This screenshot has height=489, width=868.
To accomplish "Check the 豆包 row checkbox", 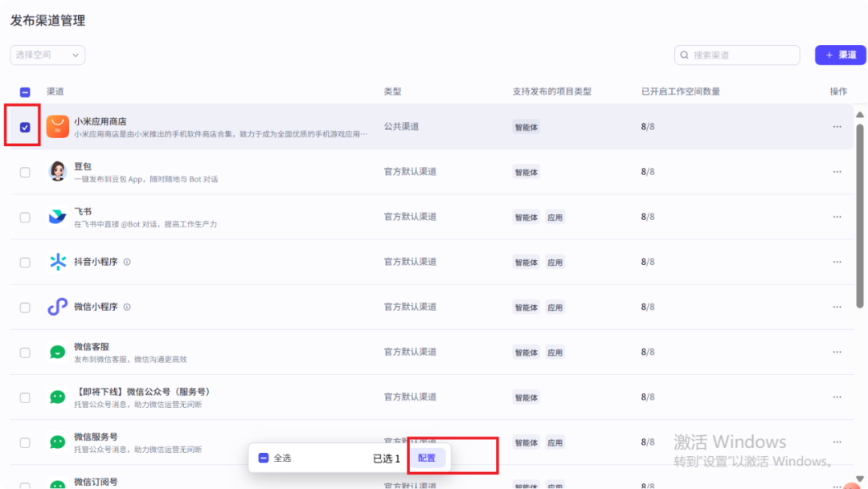I will (25, 173).
